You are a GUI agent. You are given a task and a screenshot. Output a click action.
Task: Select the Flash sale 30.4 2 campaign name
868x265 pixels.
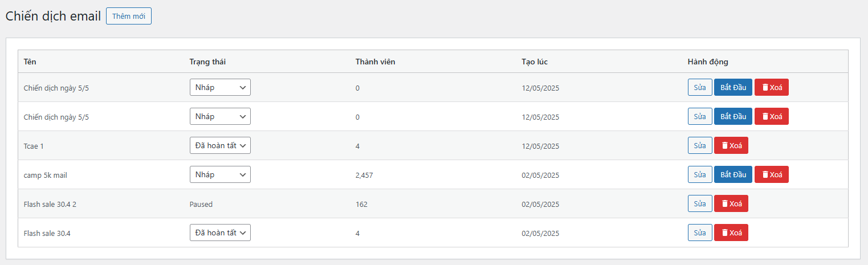[50, 204]
